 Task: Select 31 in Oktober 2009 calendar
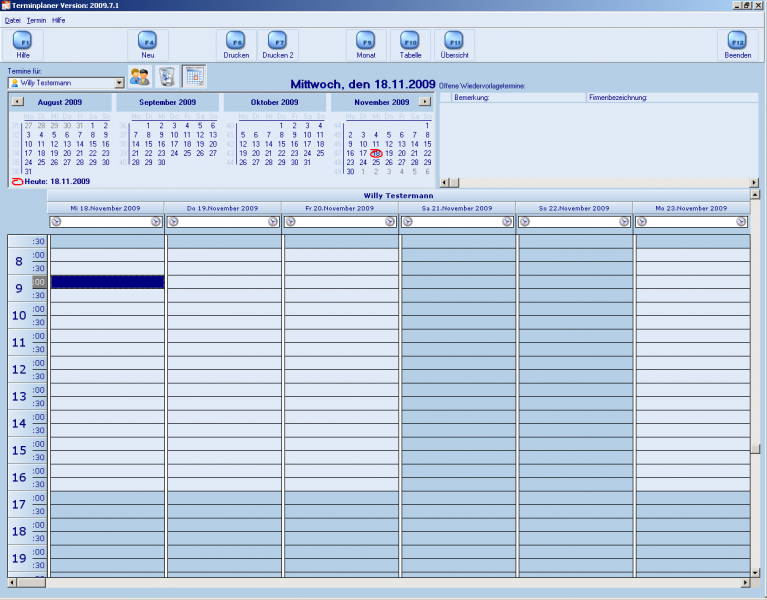point(307,162)
